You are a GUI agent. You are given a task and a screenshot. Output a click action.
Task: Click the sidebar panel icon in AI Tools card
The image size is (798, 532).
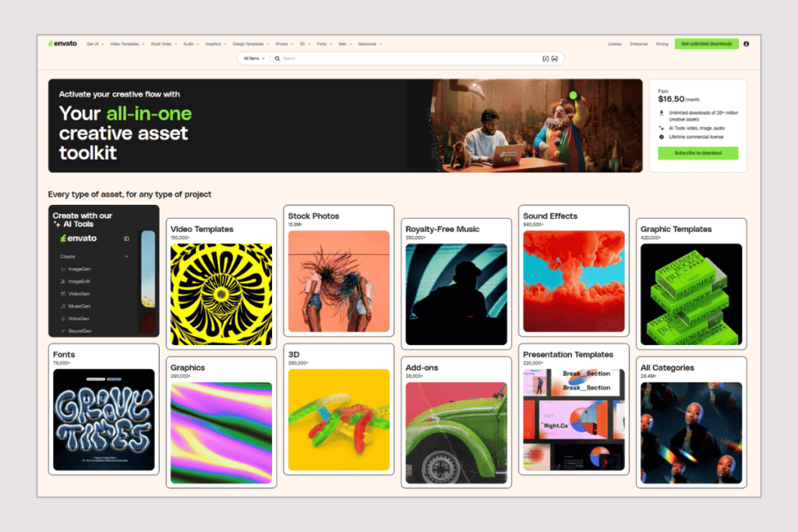(126, 238)
